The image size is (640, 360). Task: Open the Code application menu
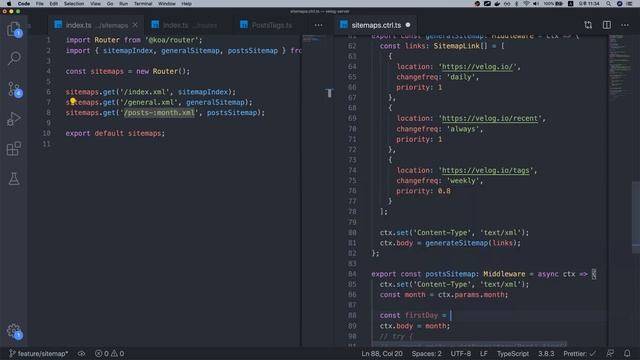24,4
